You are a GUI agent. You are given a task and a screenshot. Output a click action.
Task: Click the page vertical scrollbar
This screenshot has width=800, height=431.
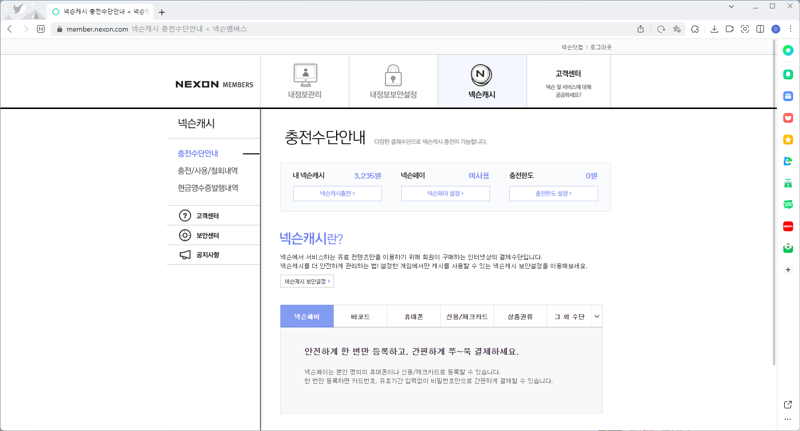773,204
